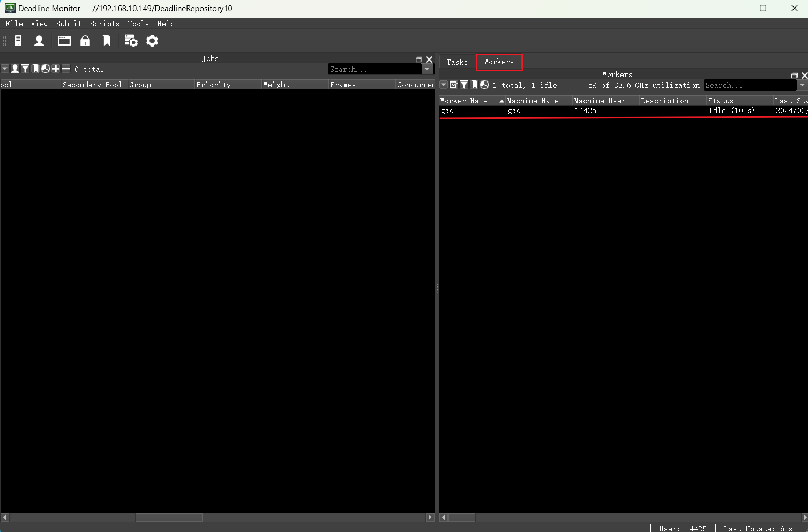808x532 pixels.
Task: Open the Scripts menu
Action: coord(104,24)
